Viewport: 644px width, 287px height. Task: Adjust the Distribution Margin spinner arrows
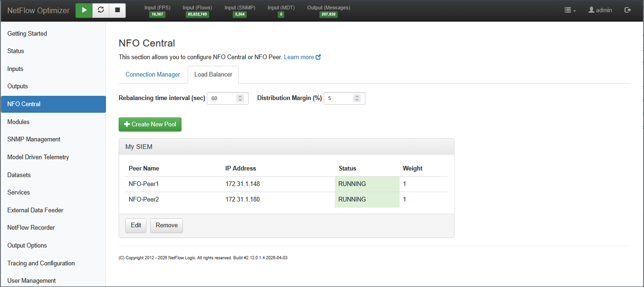[357, 99]
